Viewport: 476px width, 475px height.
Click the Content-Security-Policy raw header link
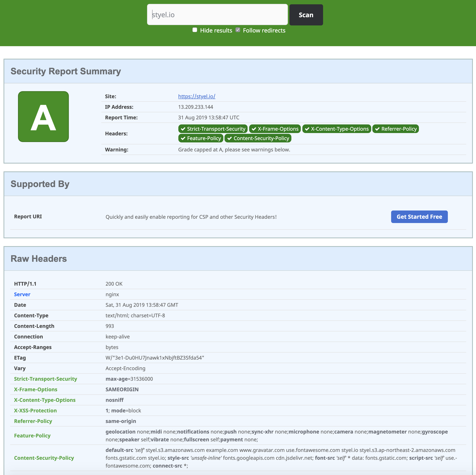point(44,458)
